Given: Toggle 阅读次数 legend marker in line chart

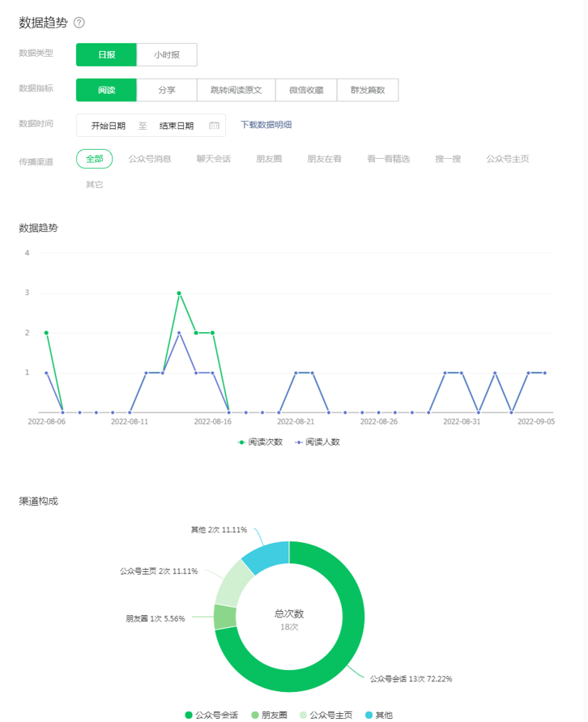Looking at the screenshot, I should tap(241, 442).
